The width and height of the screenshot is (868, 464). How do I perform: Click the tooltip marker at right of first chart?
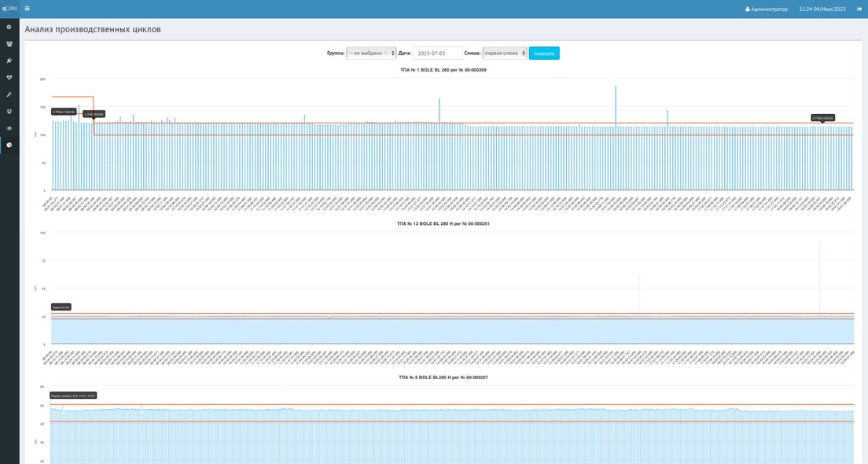tap(822, 118)
